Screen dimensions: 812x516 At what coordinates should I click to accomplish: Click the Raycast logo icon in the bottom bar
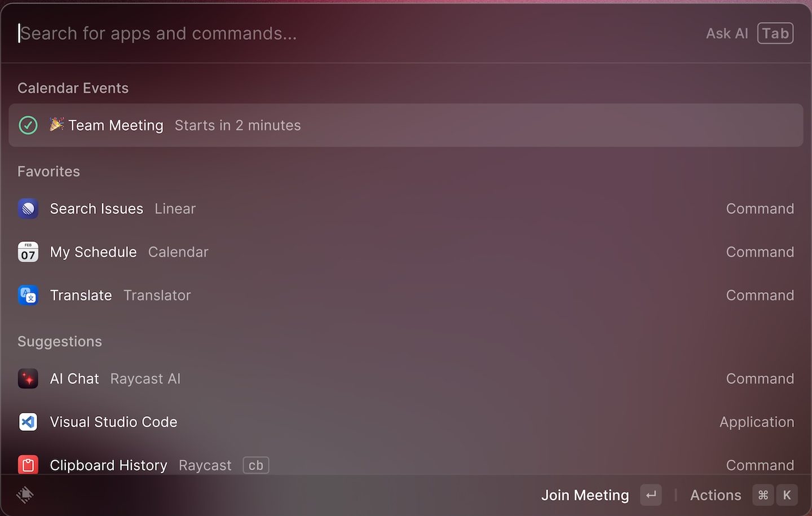[x=25, y=495]
